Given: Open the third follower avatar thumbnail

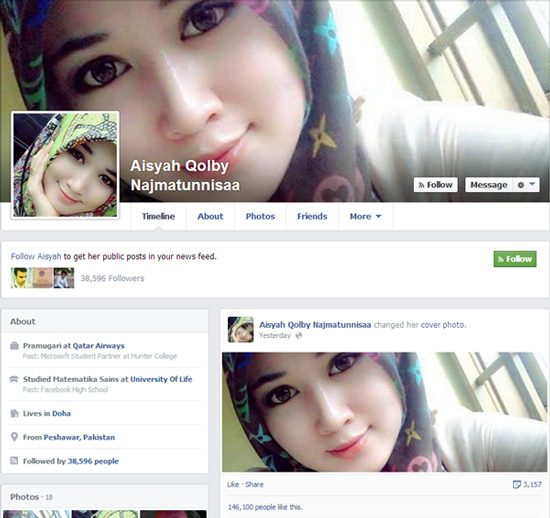Looking at the screenshot, I should [x=64, y=278].
